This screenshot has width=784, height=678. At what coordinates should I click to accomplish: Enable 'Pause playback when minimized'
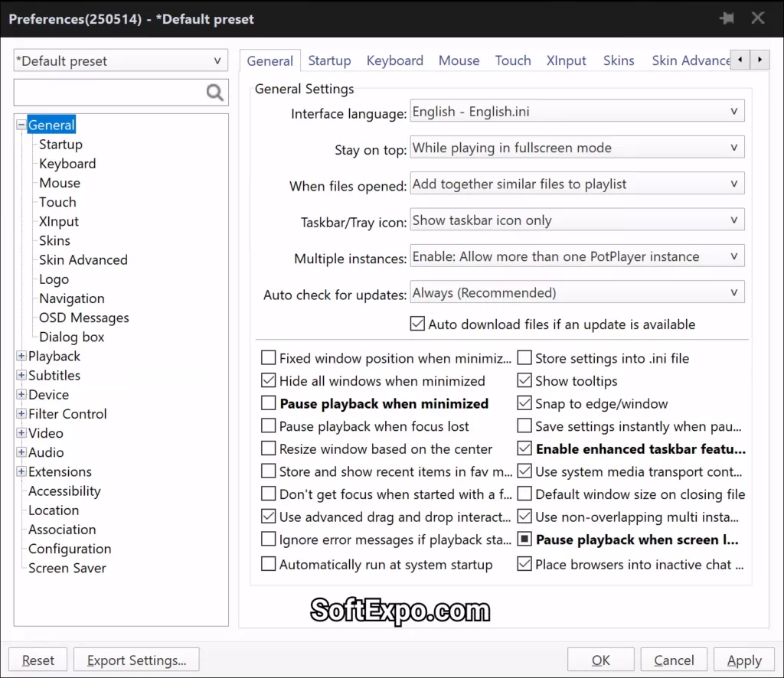269,403
